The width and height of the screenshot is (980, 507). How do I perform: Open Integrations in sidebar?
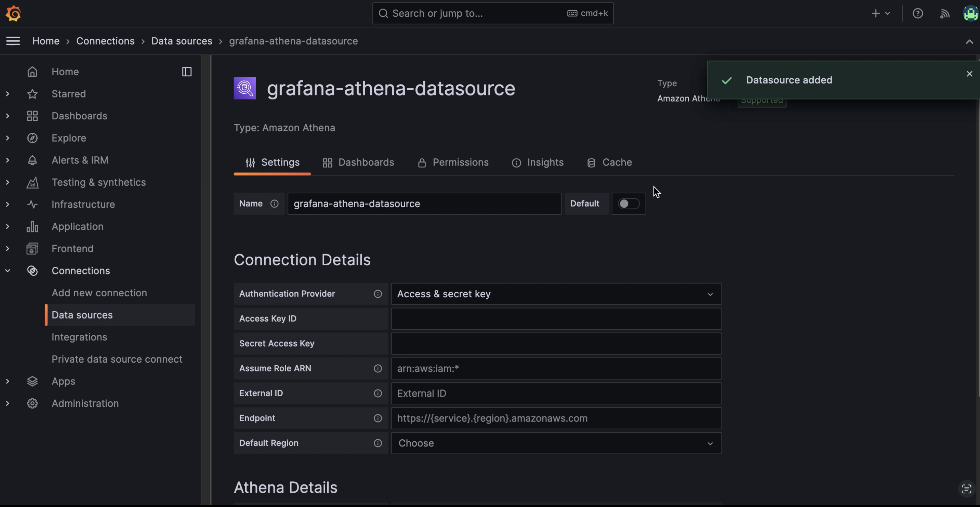click(79, 337)
